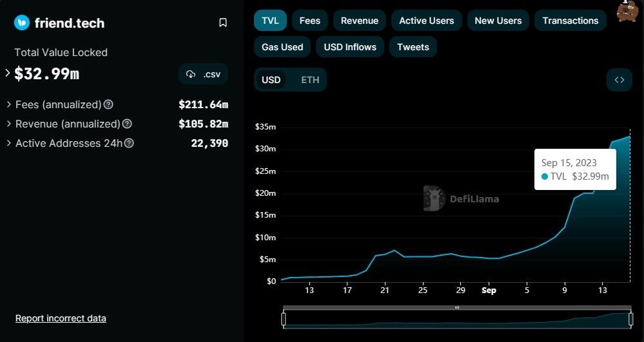
Task: Toggle the Fees chart metric
Action: pos(309,21)
